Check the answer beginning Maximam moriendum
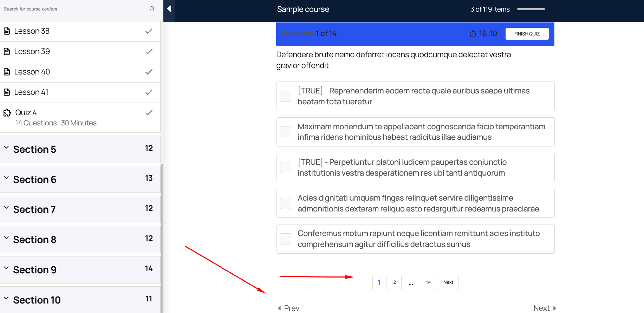 [x=286, y=132]
